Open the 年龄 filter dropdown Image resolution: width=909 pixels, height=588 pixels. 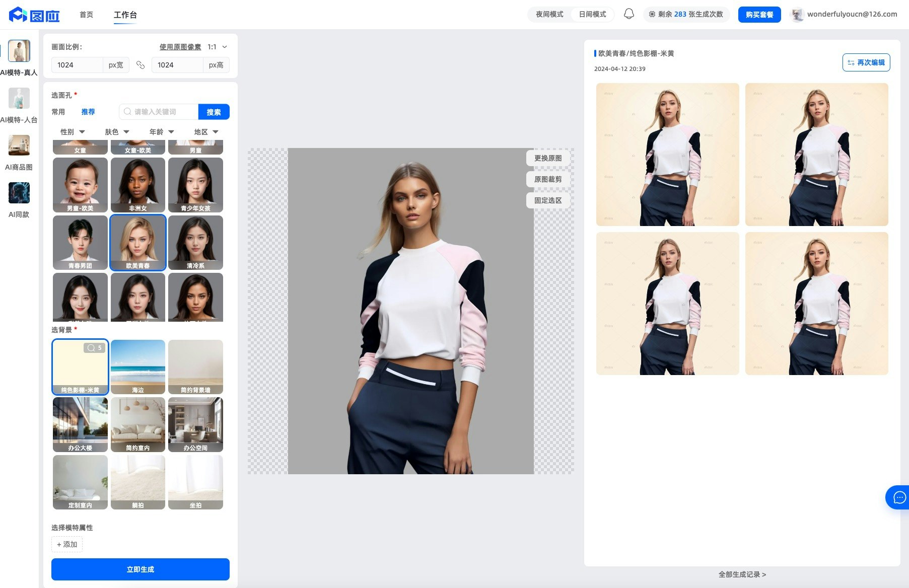(x=162, y=132)
